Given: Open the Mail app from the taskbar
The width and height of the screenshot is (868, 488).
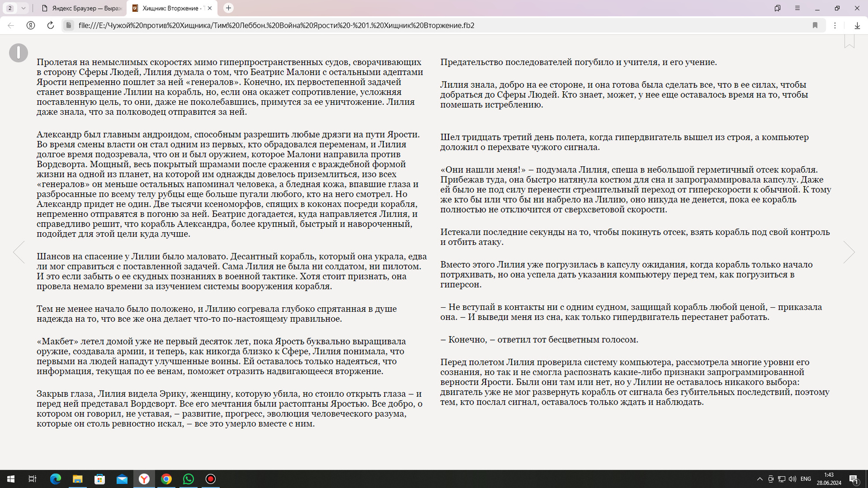Looking at the screenshot, I should coord(122,479).
